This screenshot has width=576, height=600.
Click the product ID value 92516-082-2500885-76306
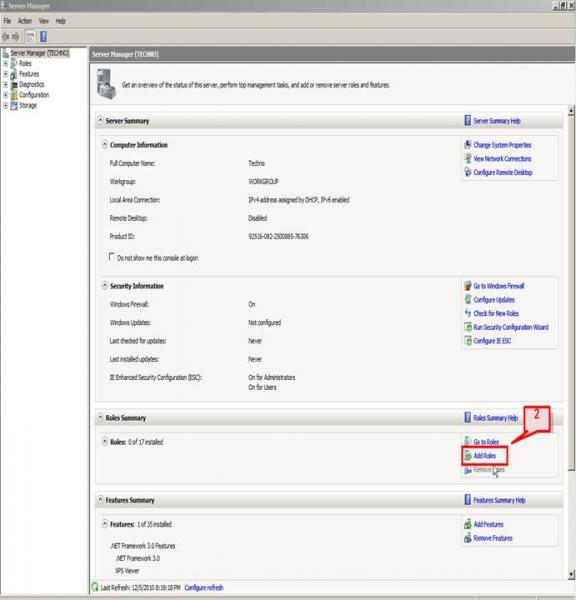click(x=278, y=236)
